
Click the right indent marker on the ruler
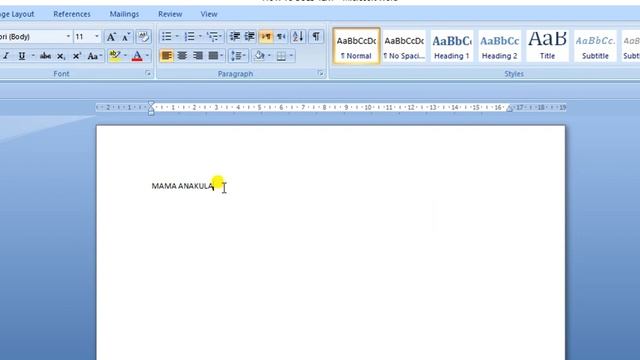[509, 108]
